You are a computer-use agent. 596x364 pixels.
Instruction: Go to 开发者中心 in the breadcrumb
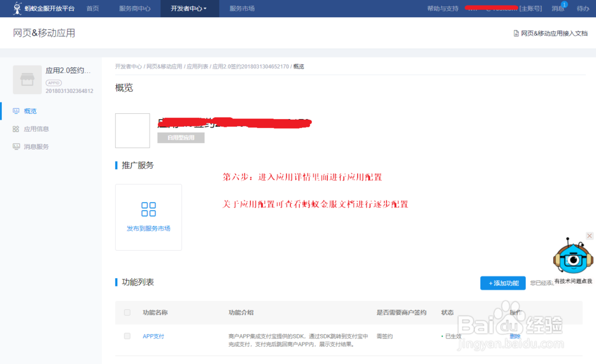tap(129, 67)
